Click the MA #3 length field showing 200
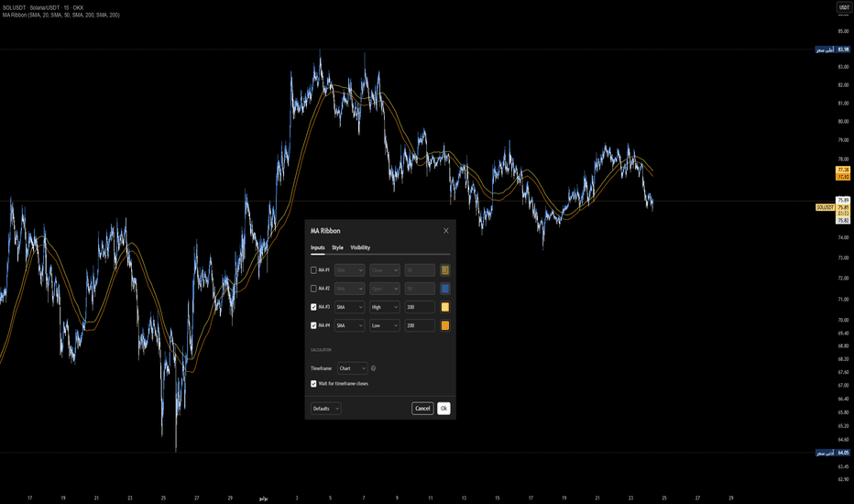The width and height of the screenshot is (854, 504). pyautogui.click(x=420, y=307)
